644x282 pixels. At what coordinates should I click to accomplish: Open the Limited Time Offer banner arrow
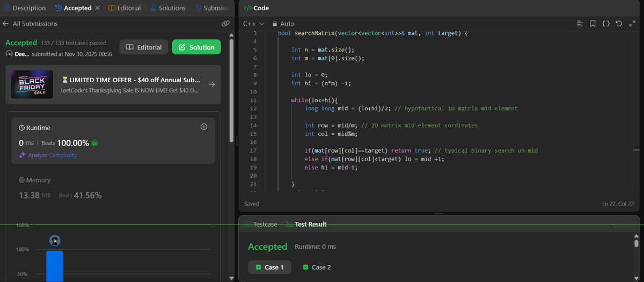click(x=211, y=84)
